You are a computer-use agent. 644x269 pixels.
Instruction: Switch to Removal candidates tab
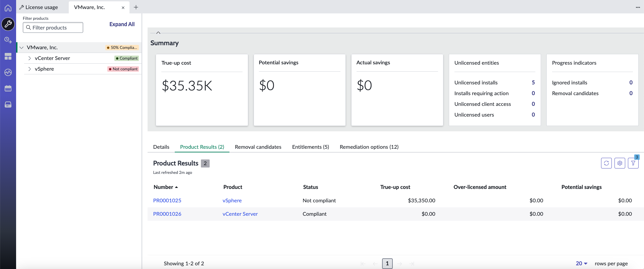coord(258,147)
